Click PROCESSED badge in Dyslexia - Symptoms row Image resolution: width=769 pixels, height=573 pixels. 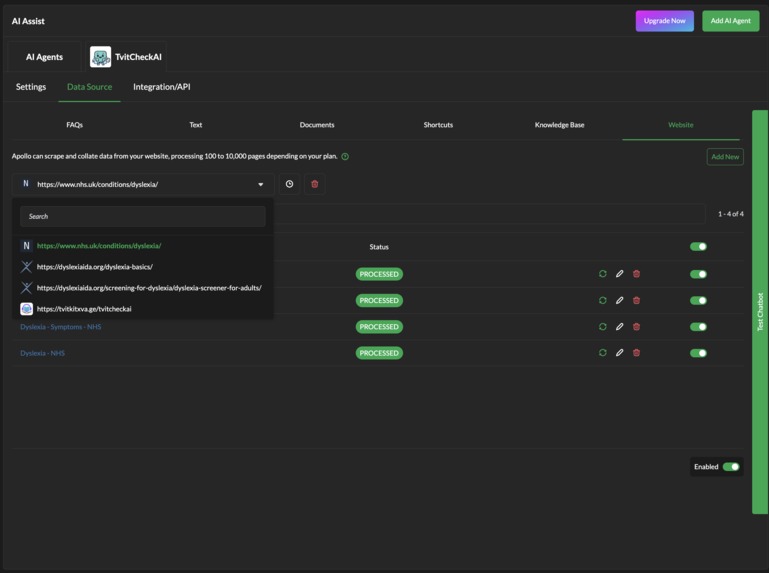[379, 327]
